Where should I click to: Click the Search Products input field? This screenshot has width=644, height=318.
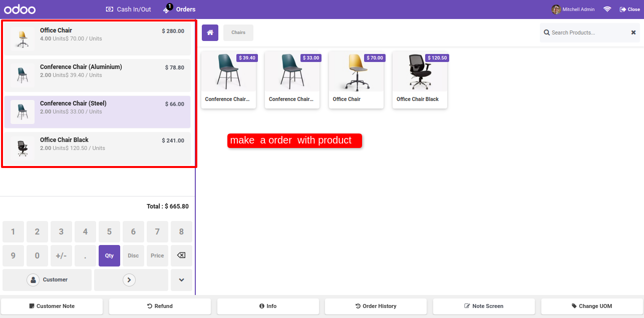tap(588, 32)
